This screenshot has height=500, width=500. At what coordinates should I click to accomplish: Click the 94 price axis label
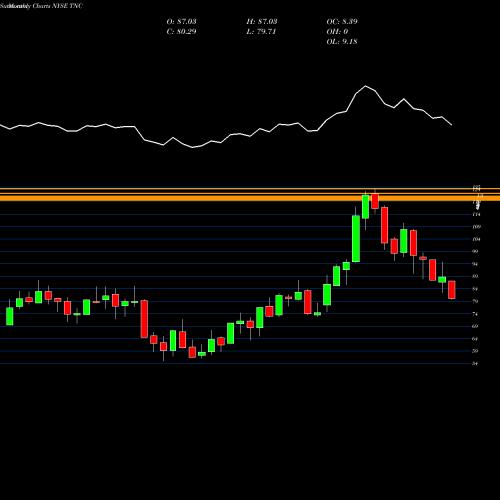(475, 264)
